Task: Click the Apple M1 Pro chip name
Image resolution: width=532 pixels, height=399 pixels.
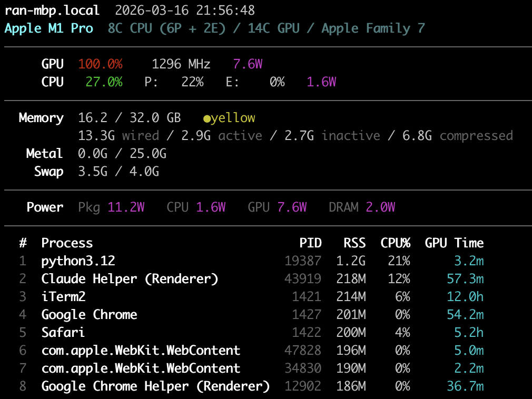Action: [48, 28]
